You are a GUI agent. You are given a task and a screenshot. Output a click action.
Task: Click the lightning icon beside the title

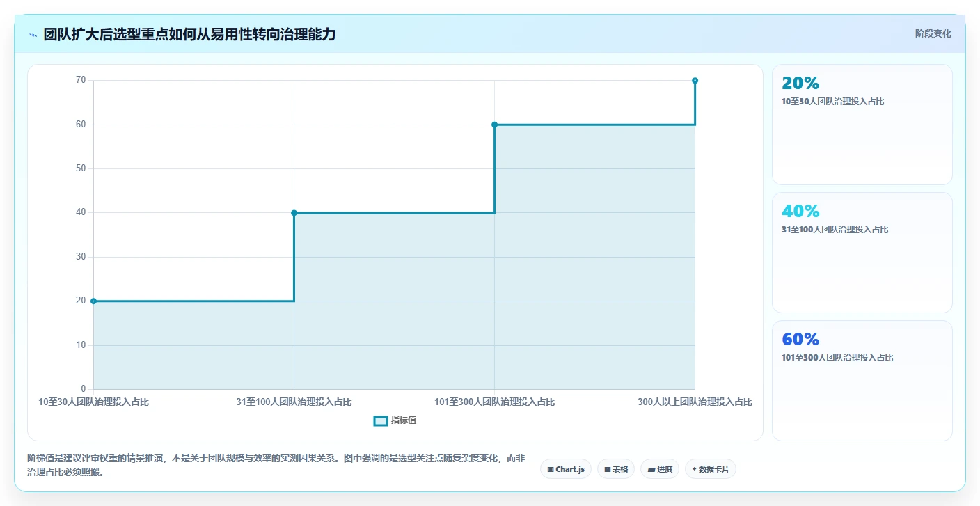click(33, 35)
